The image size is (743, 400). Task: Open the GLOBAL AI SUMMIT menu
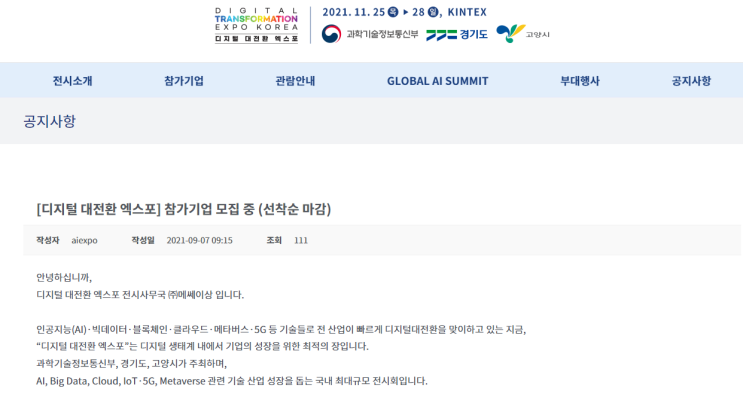pyautogui.click(x=437, y=81)
